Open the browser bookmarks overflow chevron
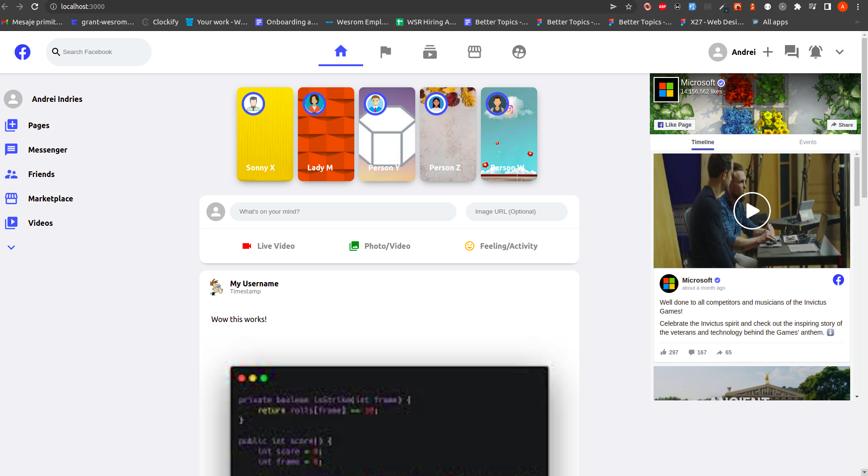Viewport: 868px width, 476px height. pos(857,22)
